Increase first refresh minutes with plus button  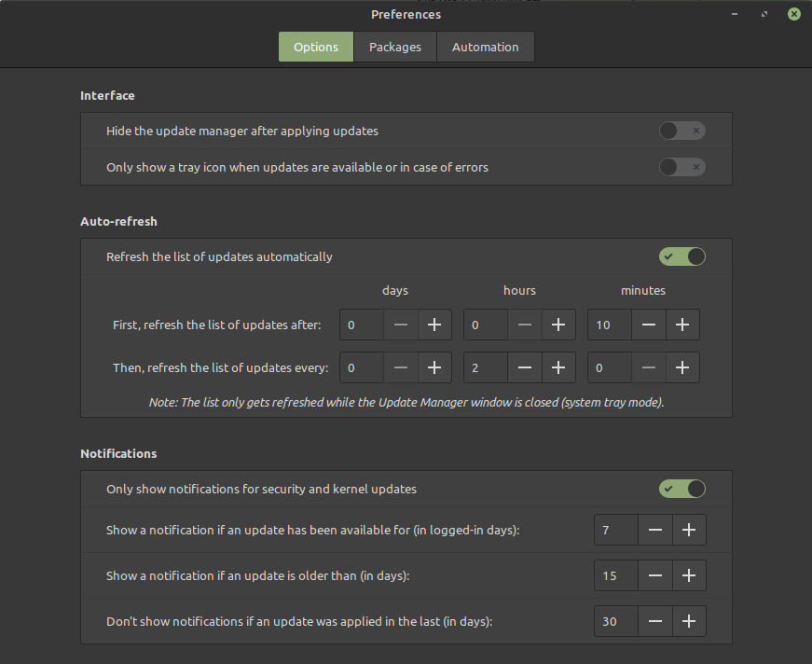pos(682,325)
